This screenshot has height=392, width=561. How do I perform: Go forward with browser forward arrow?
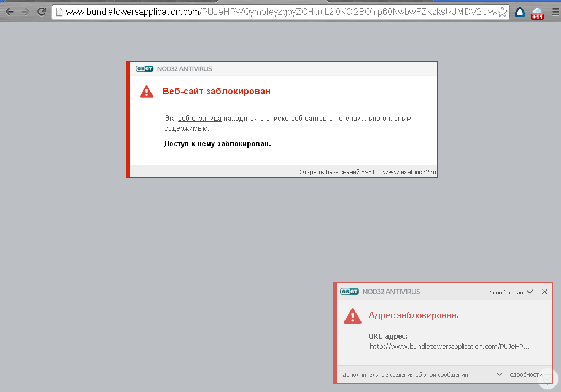(25, 12)
